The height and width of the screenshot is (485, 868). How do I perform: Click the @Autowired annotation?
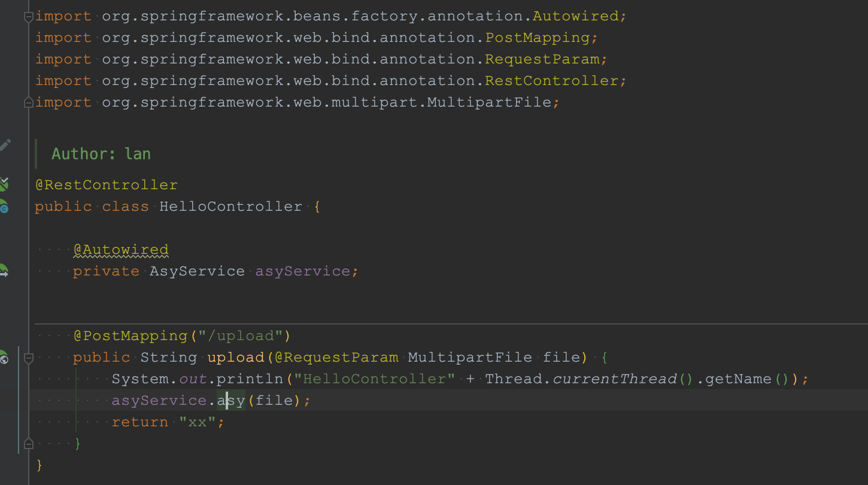click(x=121, y=250)
